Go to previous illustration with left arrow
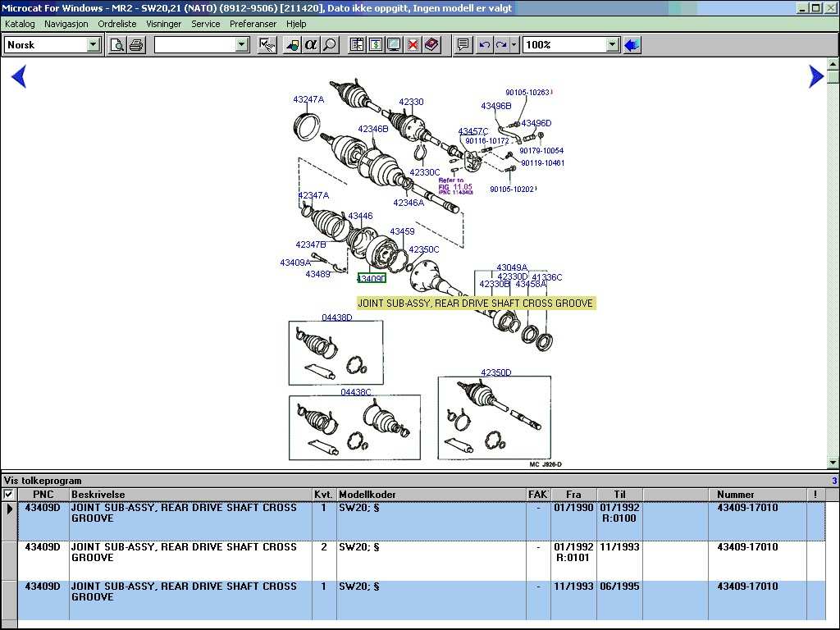The image size is (840, 630). point(19,76)
